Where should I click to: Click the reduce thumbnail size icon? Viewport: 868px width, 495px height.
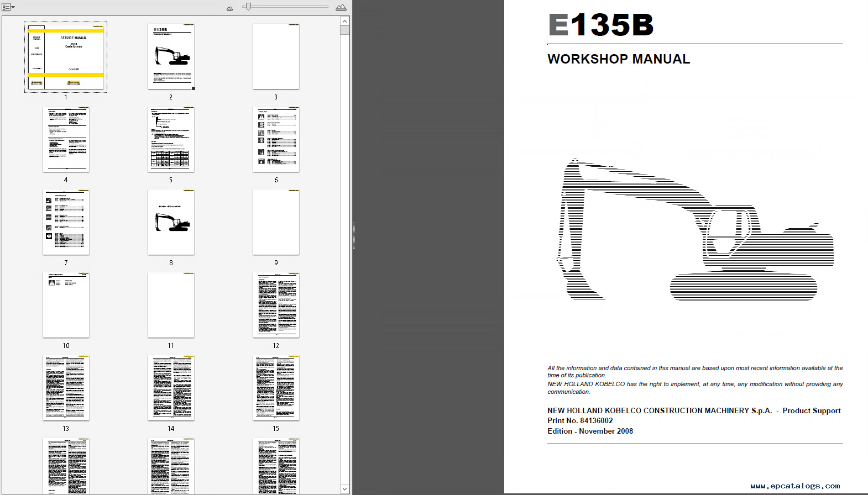[x=230, y=8]
